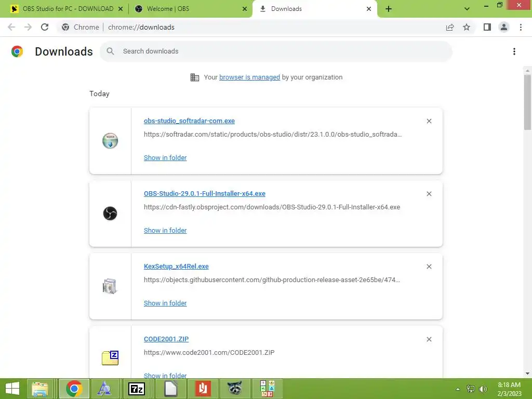The width and height of the screenshot is (532, 399).
Task: Open File Explorer from the taskbar
Action: click(39, 389)
